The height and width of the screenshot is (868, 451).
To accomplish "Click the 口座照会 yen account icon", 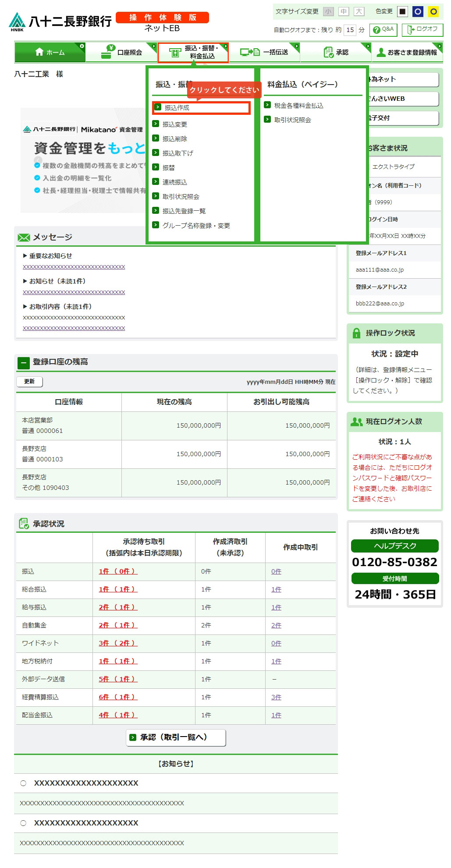I will pyautogui.click(x=107, y=52).
